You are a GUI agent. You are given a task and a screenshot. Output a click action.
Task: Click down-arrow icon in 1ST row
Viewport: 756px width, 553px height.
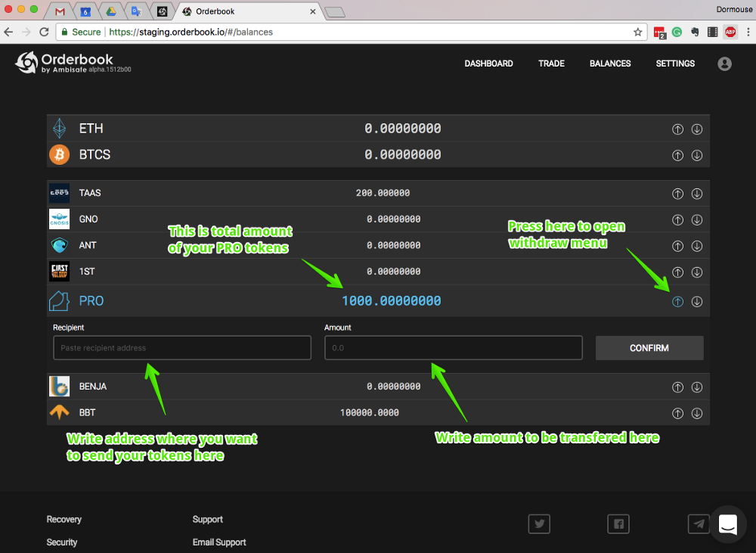697,272
